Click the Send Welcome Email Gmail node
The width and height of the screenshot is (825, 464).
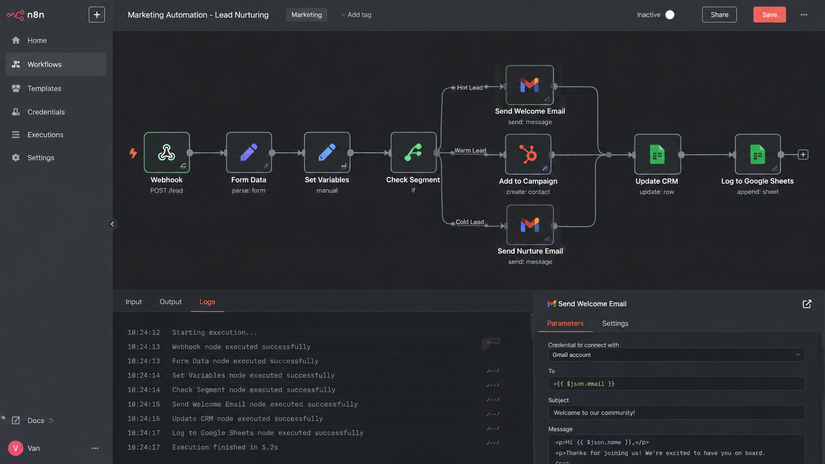coord(529,85)
